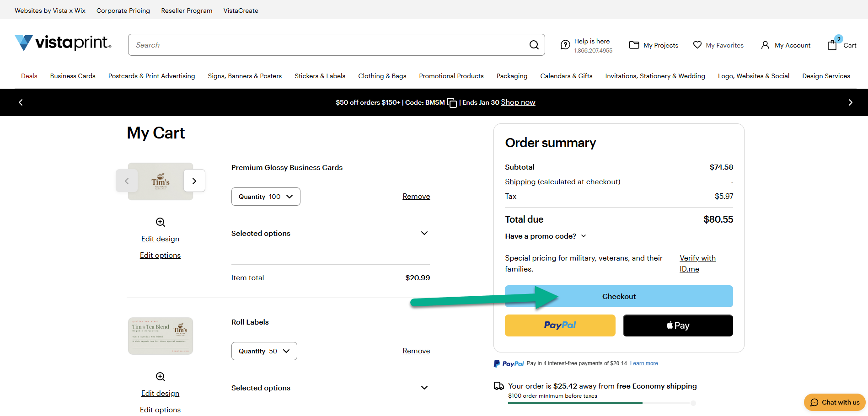Edit design of Roll Labels
Image resolution: width=868 pixels, height=416 pixels.
click(x=160, y=393)
